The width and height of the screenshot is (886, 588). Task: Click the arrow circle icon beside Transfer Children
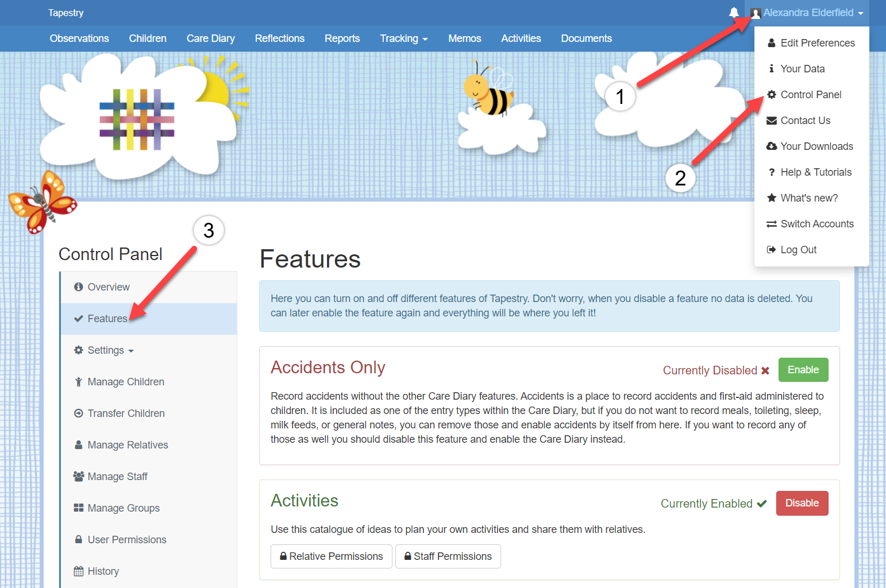point(79,413)
